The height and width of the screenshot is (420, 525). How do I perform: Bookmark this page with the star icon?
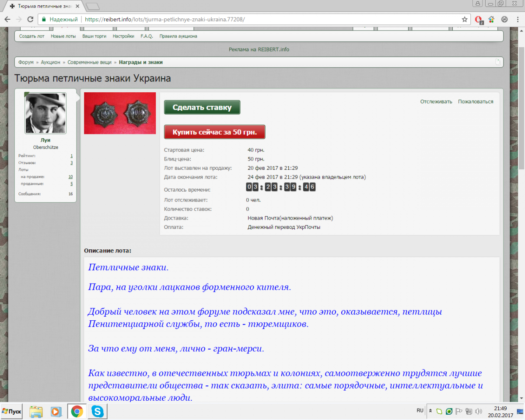[x=465, y=19]
